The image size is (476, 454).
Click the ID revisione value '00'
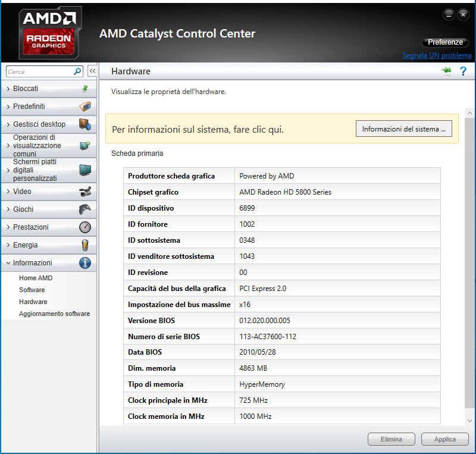click(x=243, y=273)
